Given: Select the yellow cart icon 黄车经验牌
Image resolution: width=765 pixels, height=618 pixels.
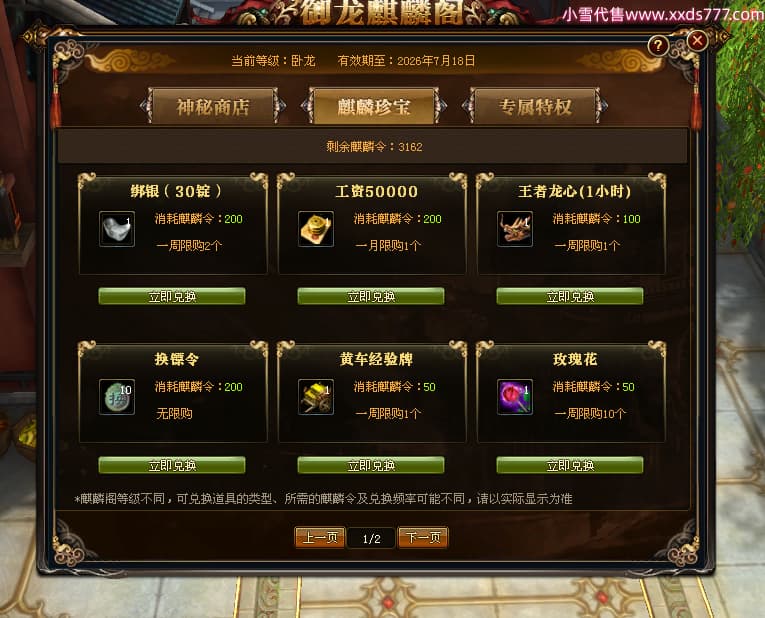Looking at the screenshot, I should point(316,397).
